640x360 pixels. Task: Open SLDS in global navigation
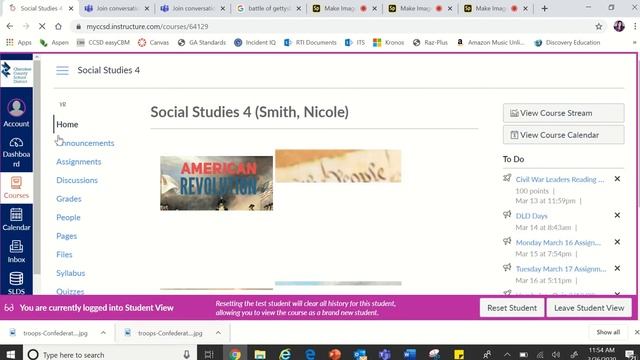coord(16,283)
